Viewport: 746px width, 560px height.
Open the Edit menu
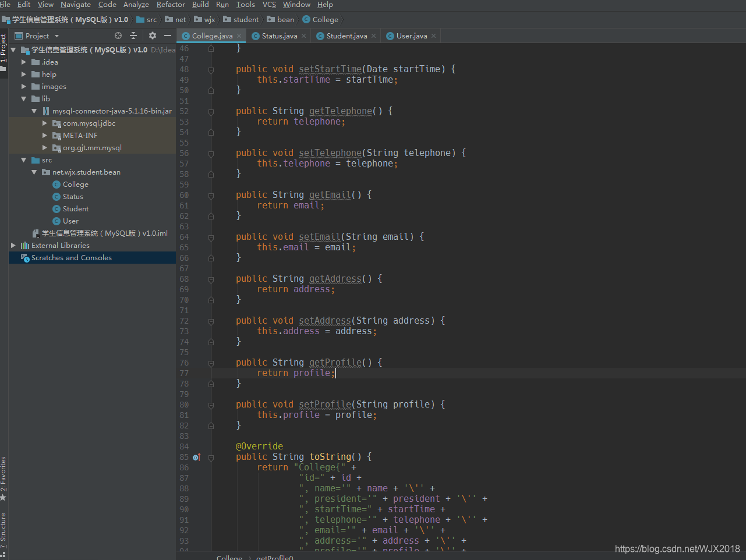point(24,5)
